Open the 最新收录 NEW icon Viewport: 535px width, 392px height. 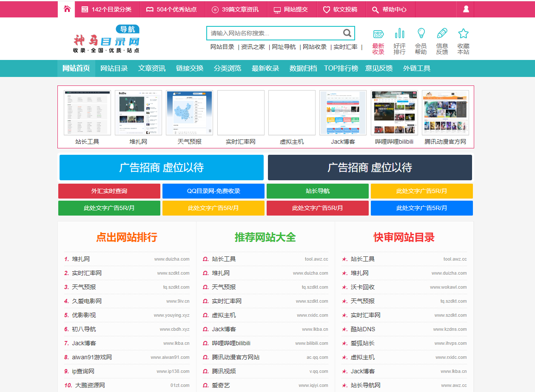point(378,34)
